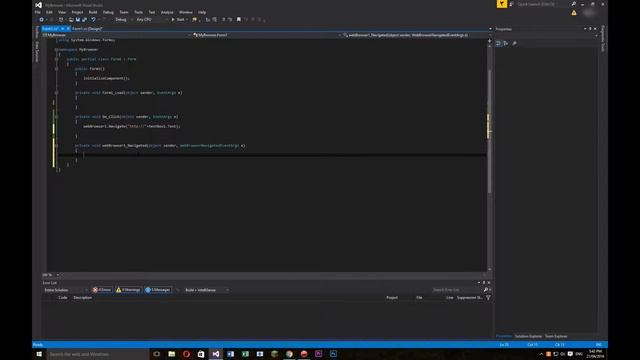Click the New Project toolbar icon
Screen dimensions: 640x360
point(61,20)
